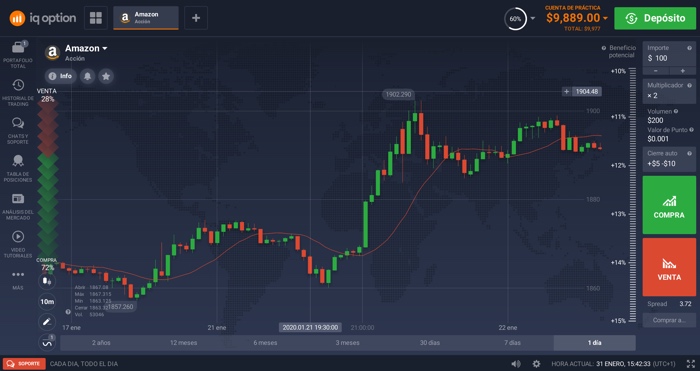The width and height of the screenshot is (700, 371).
Task: Show help for Importe field
Action: point(689,48)
